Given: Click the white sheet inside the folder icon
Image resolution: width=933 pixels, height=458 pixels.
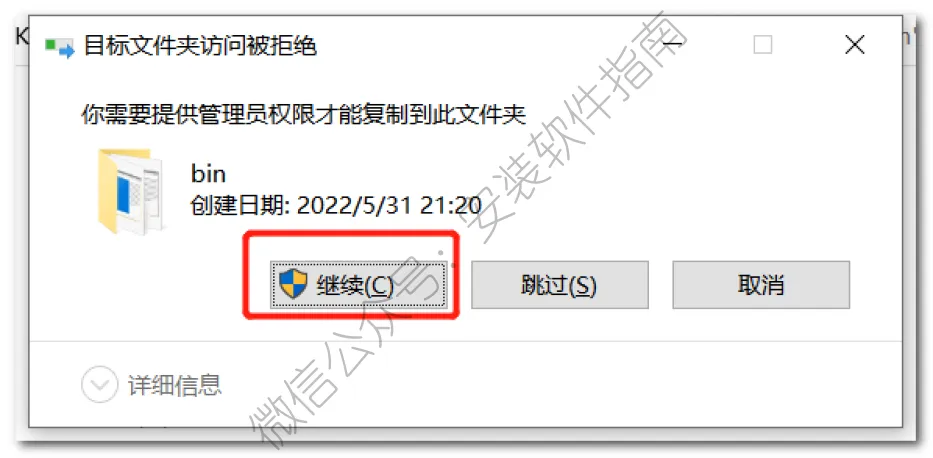Looking at the screenshot, I should click(x=143, y=190).
